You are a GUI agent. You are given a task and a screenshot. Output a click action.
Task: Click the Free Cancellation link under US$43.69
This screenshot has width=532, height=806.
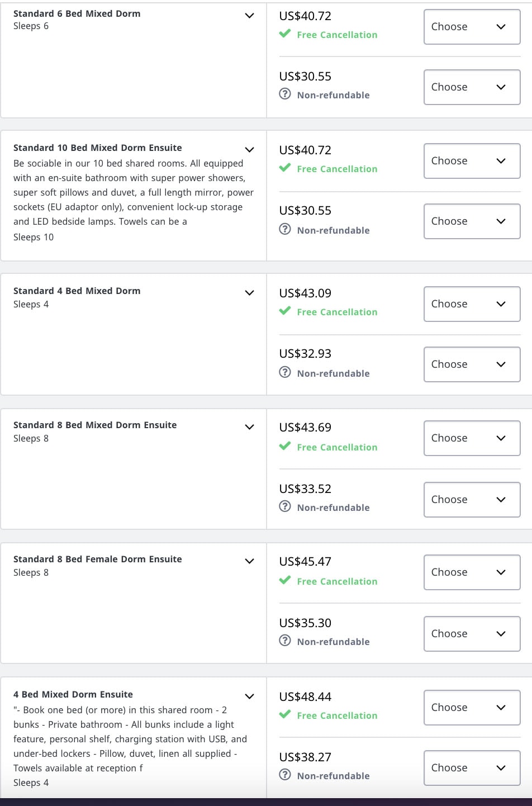(x=337, y=447)
